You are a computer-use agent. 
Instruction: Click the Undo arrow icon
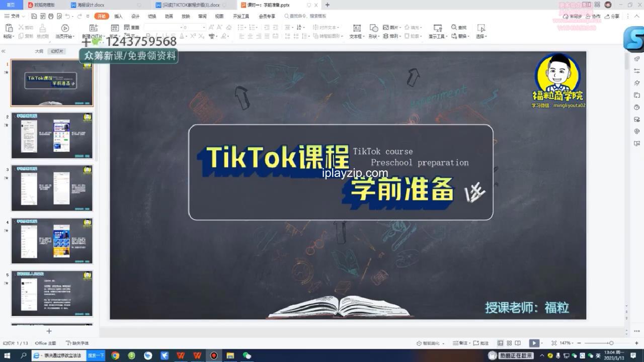[x=67, y=16]
